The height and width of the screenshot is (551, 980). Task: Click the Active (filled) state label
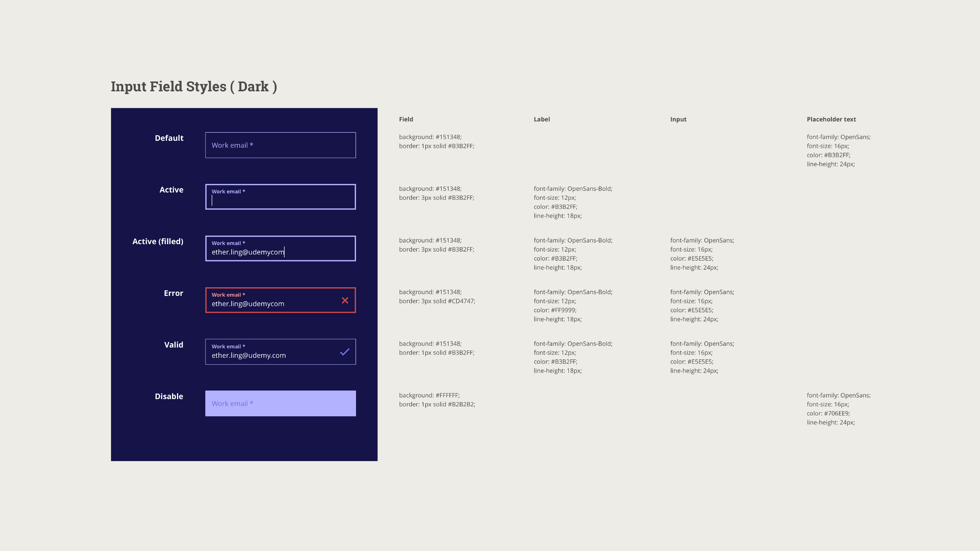157,242
